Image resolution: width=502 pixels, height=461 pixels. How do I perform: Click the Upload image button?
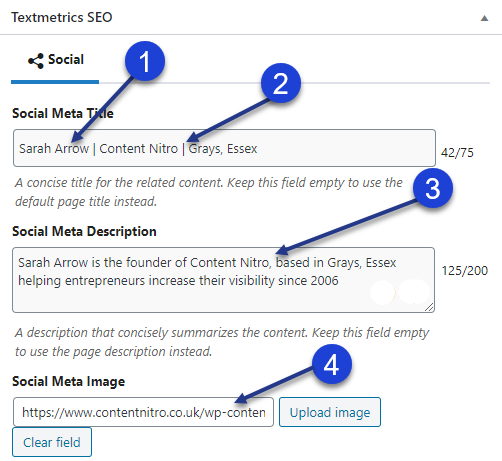(x=330, y=412)
